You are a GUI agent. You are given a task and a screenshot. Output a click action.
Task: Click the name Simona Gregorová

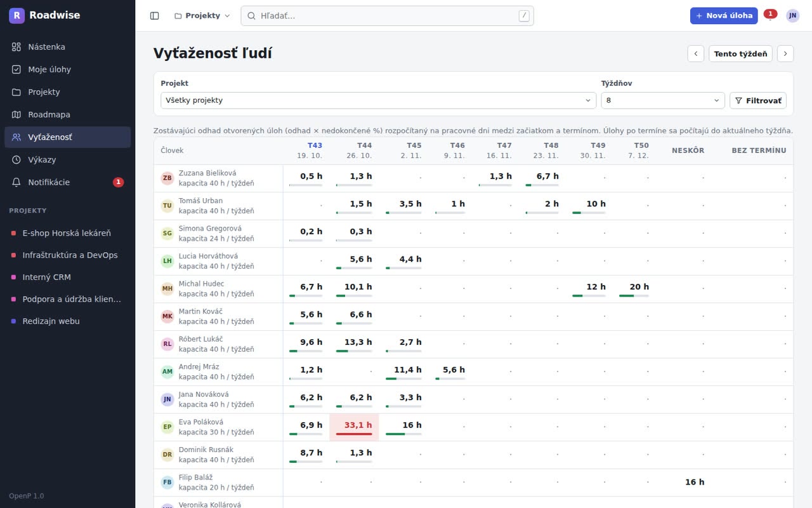click(210, 229)
